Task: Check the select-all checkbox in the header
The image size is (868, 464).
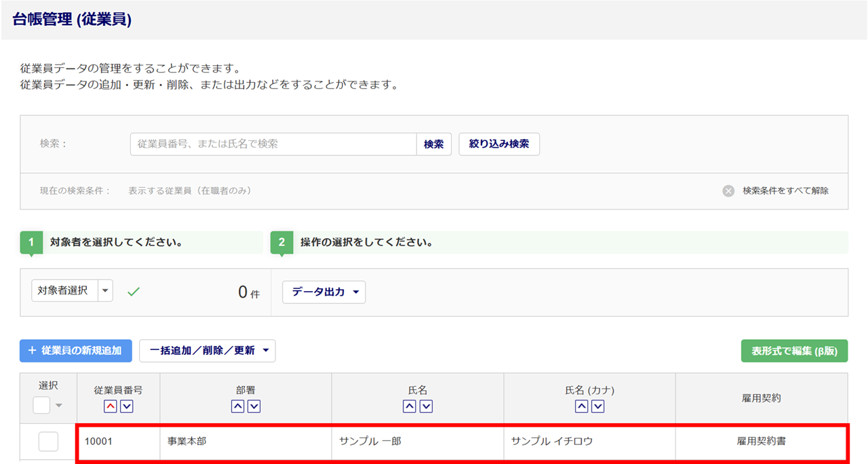Action: [x=41, y=406]
